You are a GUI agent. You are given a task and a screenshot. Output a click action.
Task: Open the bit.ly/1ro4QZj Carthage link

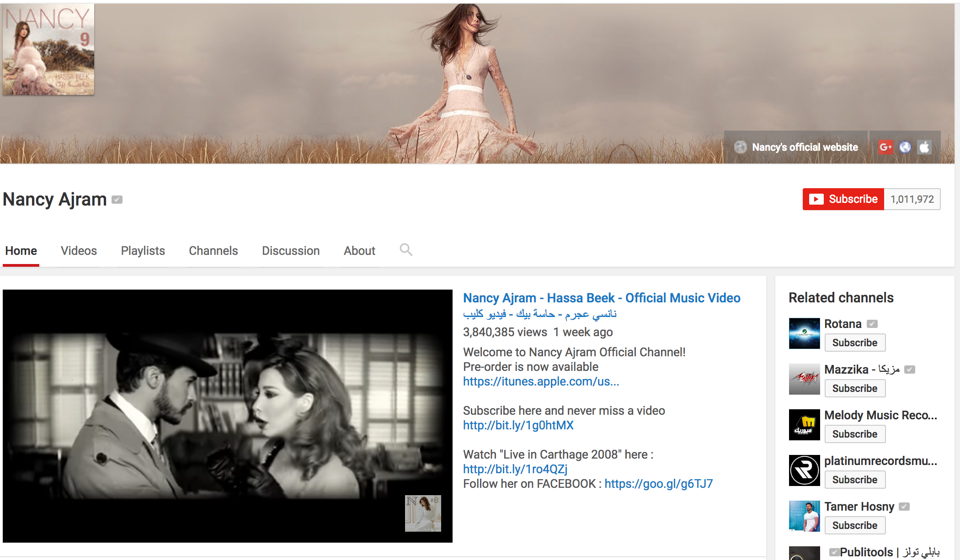point(515,469)
